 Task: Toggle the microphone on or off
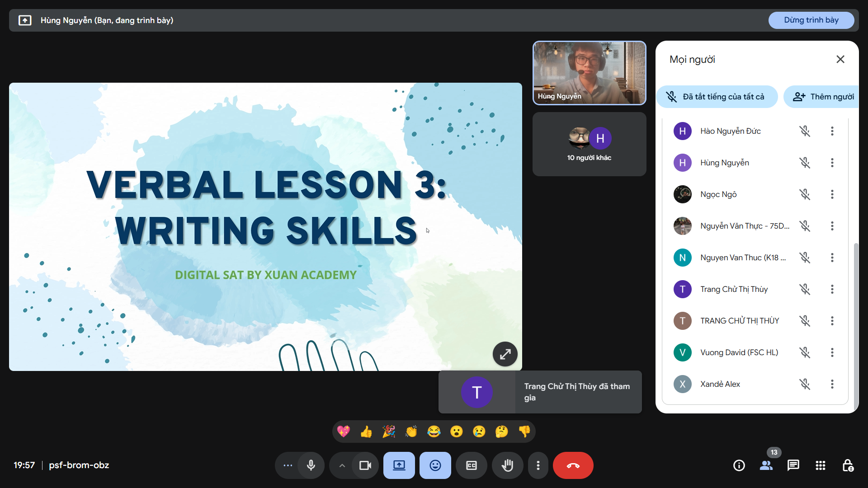[311, 465]
